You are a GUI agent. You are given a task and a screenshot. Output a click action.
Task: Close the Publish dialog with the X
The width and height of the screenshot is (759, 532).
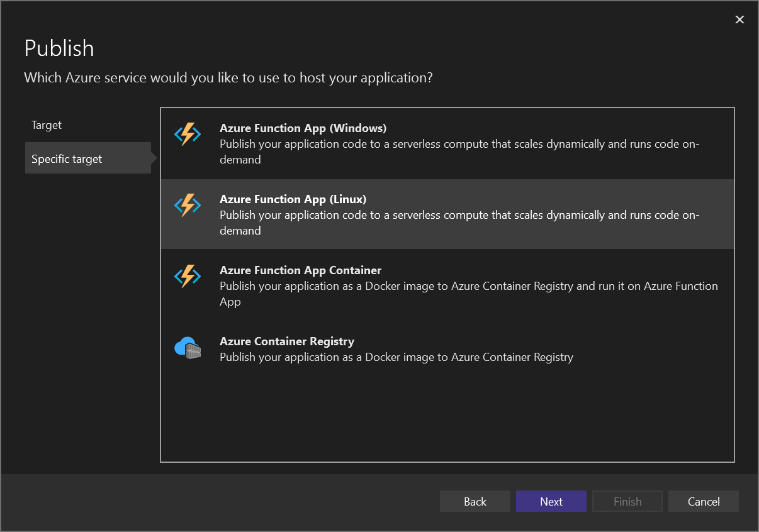739,19
